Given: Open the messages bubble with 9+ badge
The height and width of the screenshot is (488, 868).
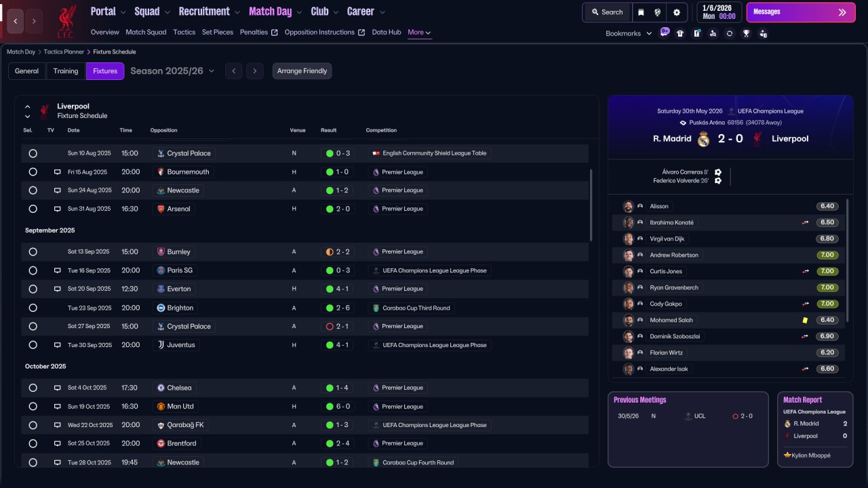Looking at the screenshot, I should 664,33.
